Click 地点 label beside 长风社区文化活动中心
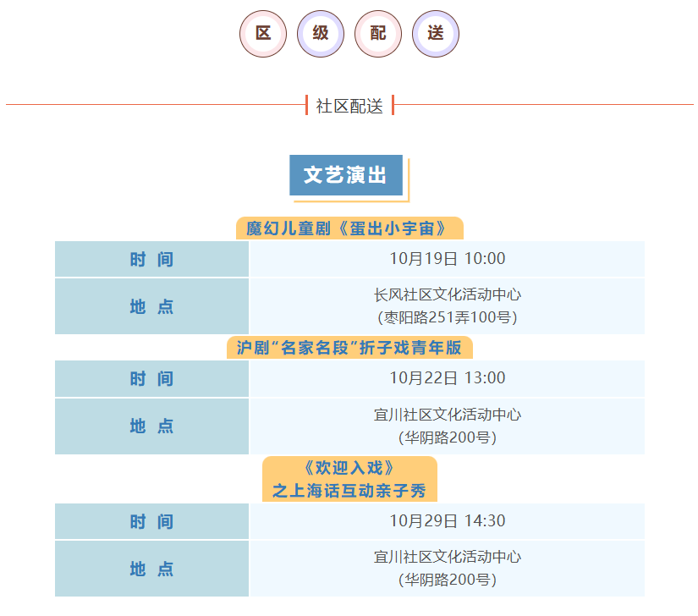This screenshot has width=698, height=616. pos(151,306)
